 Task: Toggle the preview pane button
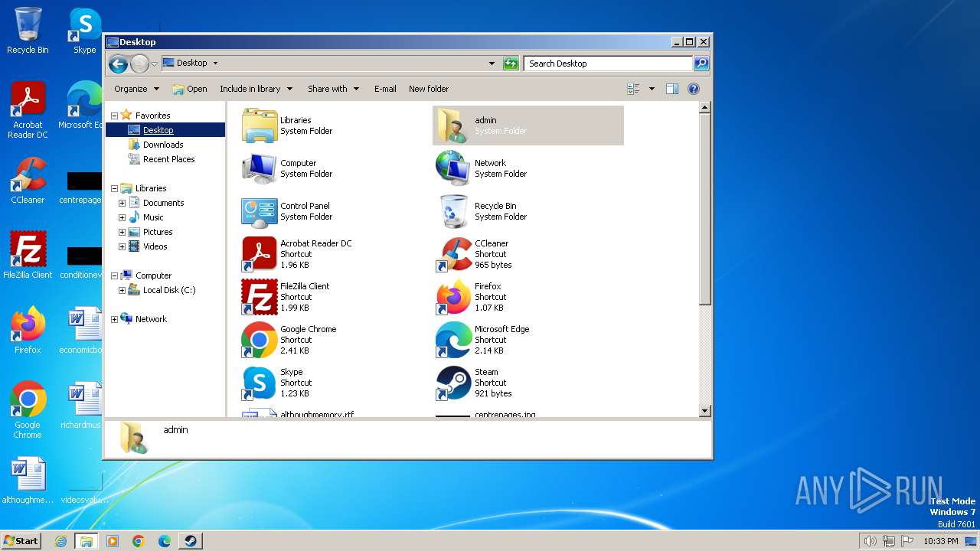672,89
